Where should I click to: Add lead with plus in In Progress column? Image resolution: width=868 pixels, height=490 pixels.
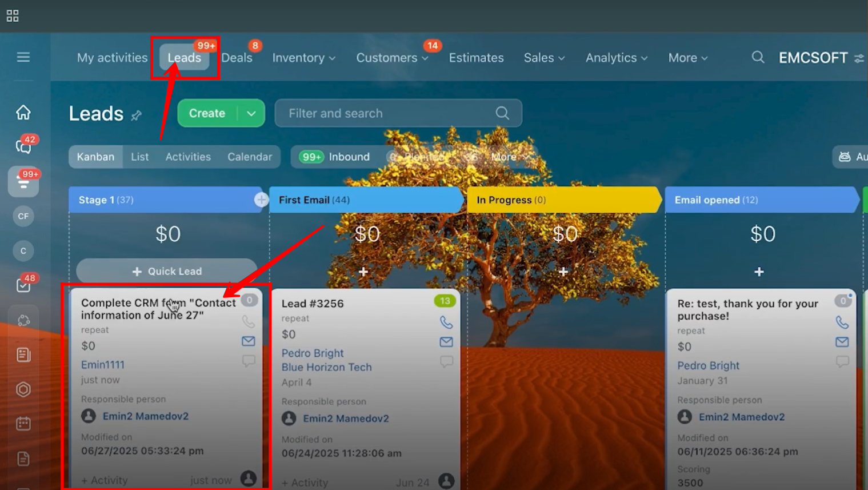(x=563, y=272)
